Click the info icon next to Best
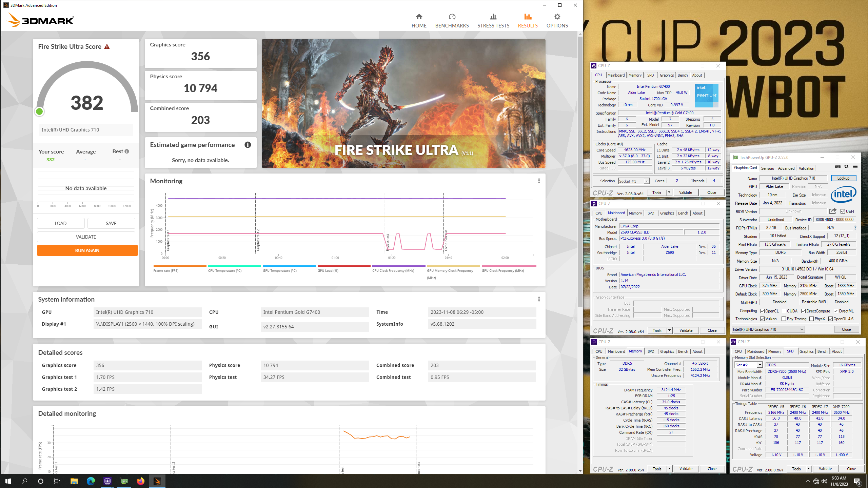 pyautogui.click(x=127, y=151)
